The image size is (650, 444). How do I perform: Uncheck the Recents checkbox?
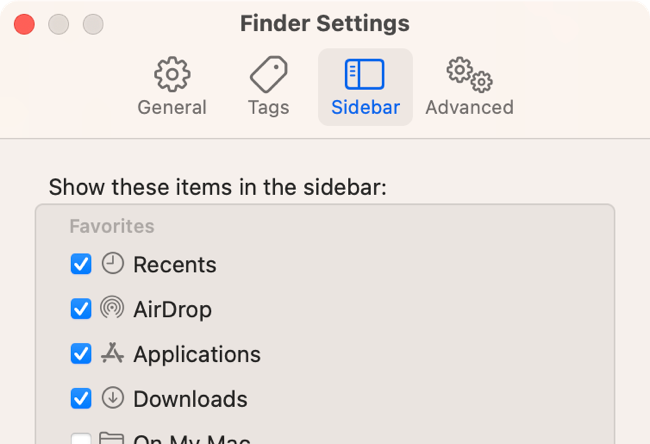click(x=81, y=264)
